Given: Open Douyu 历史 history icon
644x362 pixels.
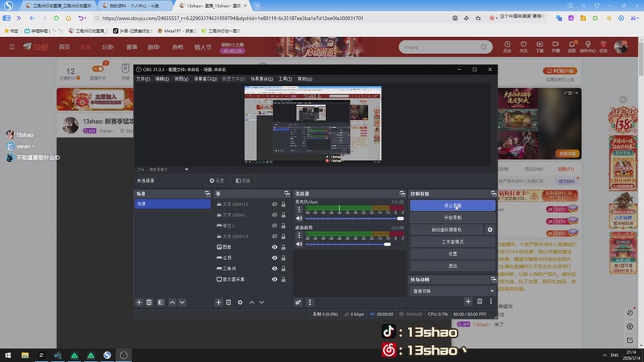Looking at the screenshot, I should click(x=507, y=47).
